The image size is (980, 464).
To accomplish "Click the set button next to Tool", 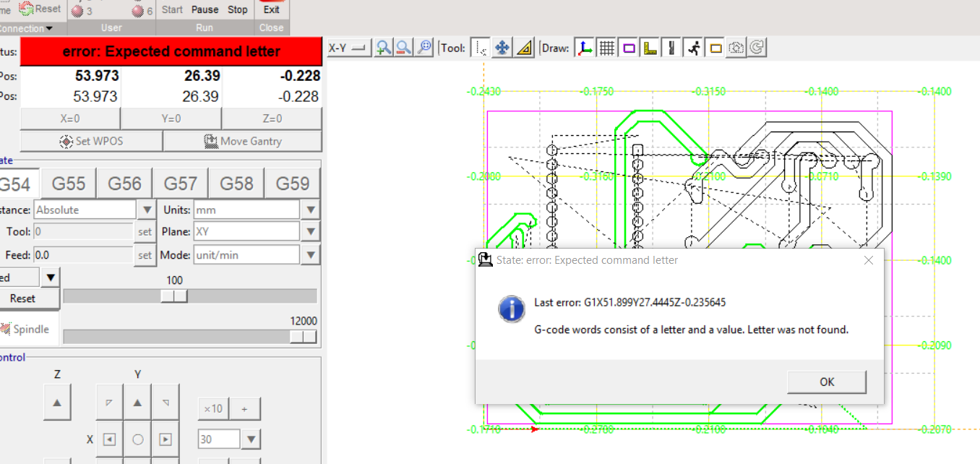I will pyautogui.click(x=145, y=232).
